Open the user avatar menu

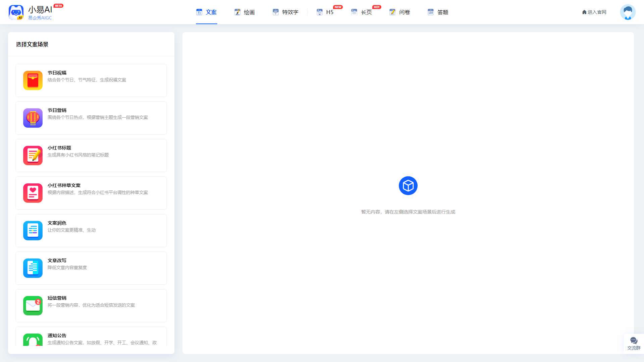click(628, 12)
